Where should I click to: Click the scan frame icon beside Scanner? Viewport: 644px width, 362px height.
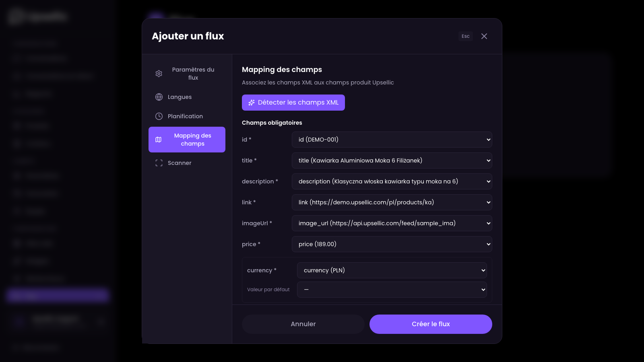point(159,163)
